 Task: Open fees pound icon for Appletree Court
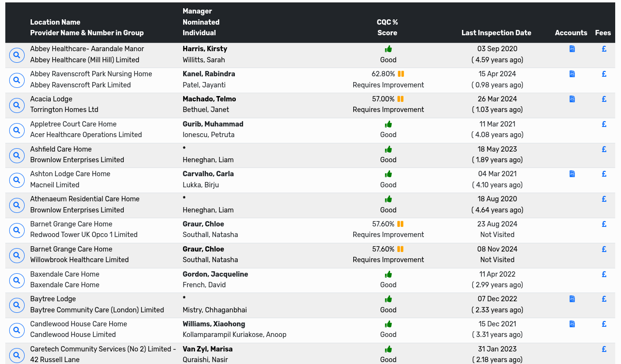point(604,124)
